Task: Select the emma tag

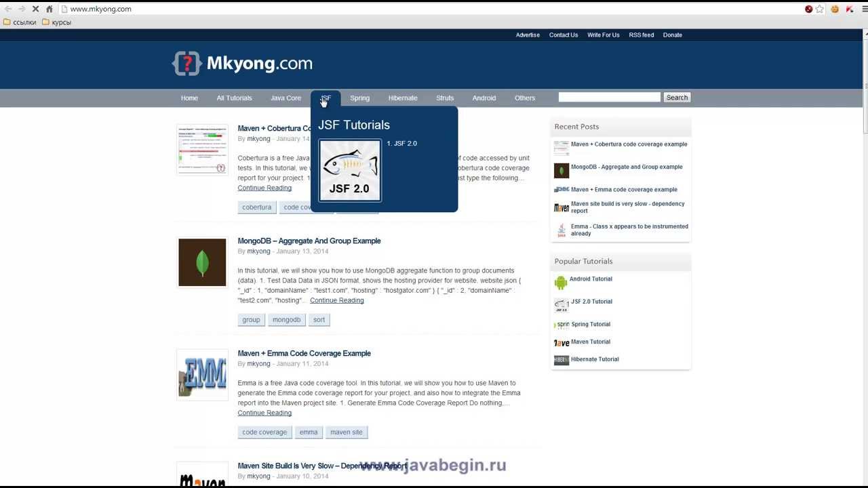Action: pos(309,432)
